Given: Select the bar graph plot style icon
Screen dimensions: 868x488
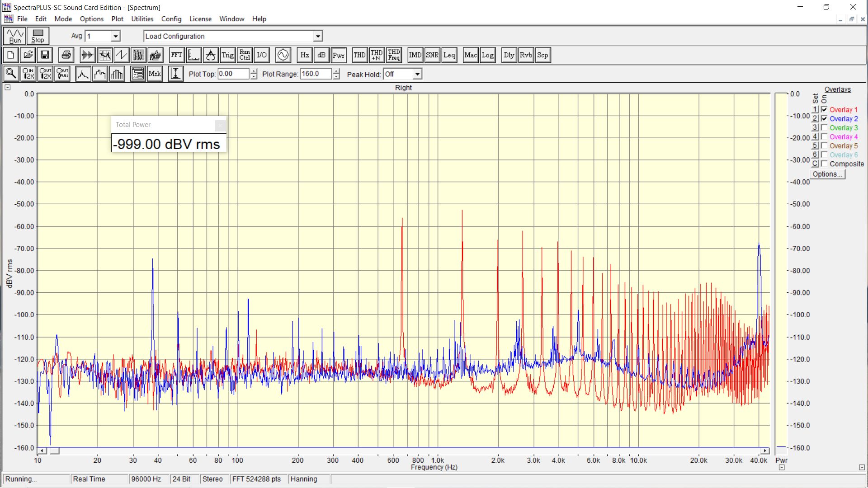Looking at the screenshot, I should (x=117, y=74).
